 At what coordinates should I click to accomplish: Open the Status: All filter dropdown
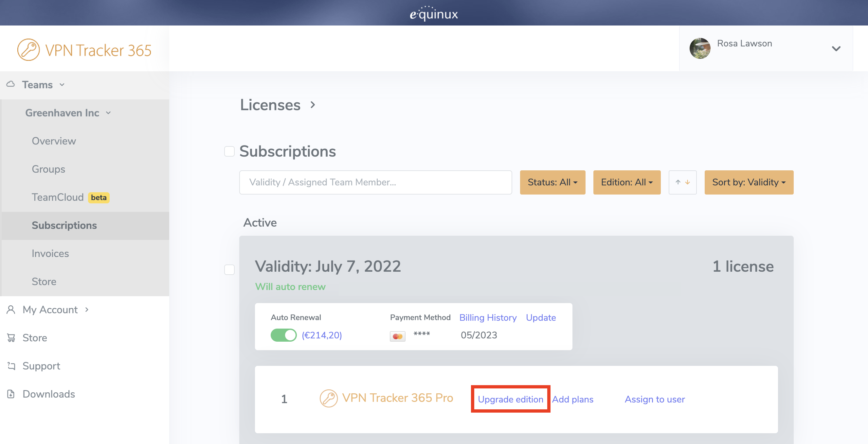(x=552, y=182)
